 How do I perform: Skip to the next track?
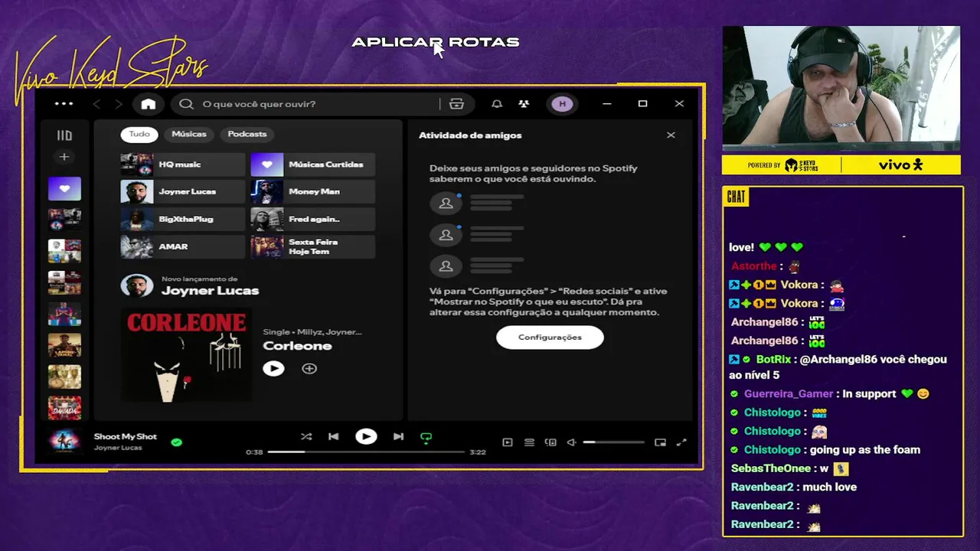(x=398, y=437)
